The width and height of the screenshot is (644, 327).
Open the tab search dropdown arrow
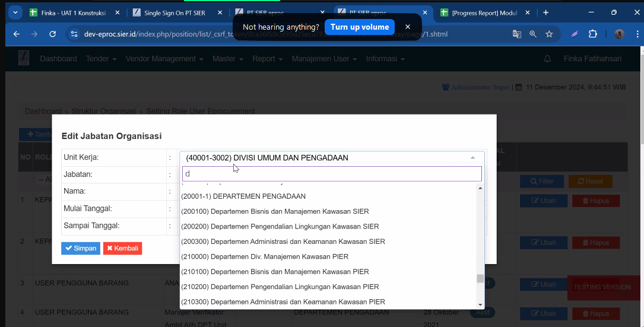point(14,12)
